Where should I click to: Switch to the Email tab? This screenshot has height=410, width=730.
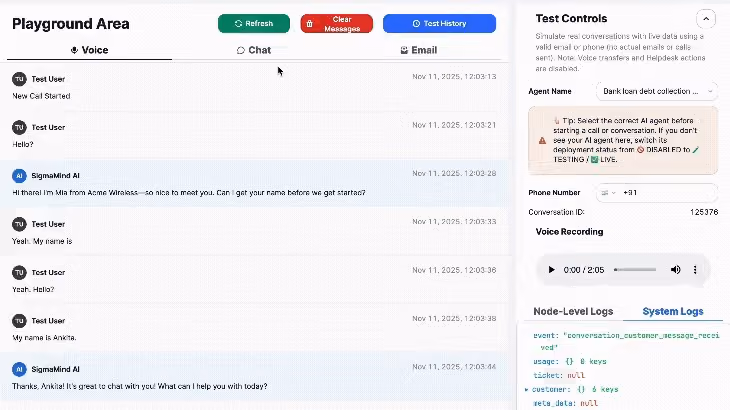tap(419, 50)
